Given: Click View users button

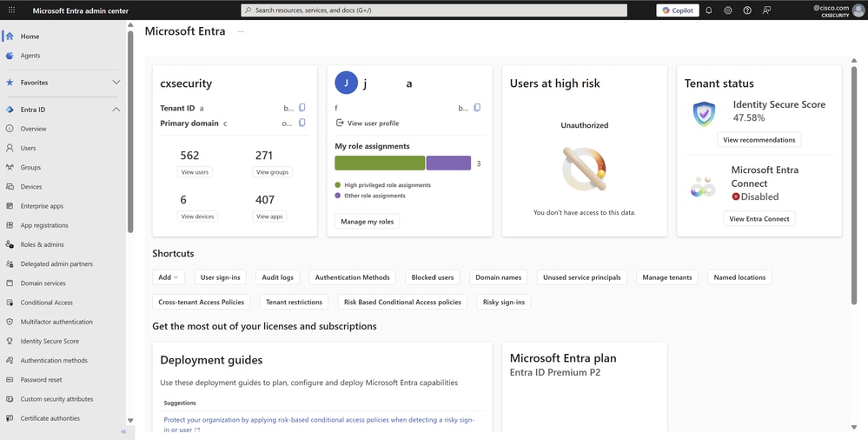Looking at the screenshot, I should (195, 172).
